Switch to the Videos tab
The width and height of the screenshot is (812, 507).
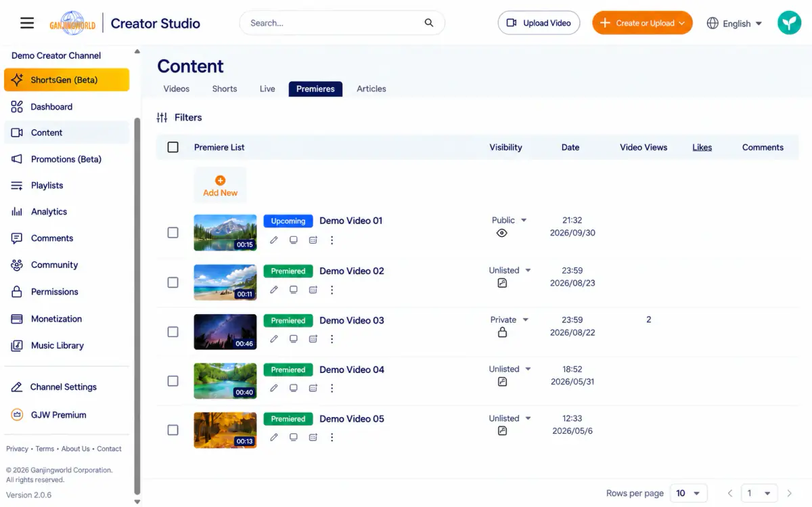(x=177, y=89)
